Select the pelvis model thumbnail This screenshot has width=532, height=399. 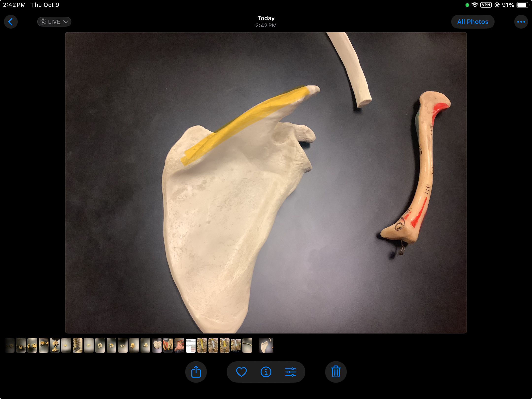[x=168, y=345]
